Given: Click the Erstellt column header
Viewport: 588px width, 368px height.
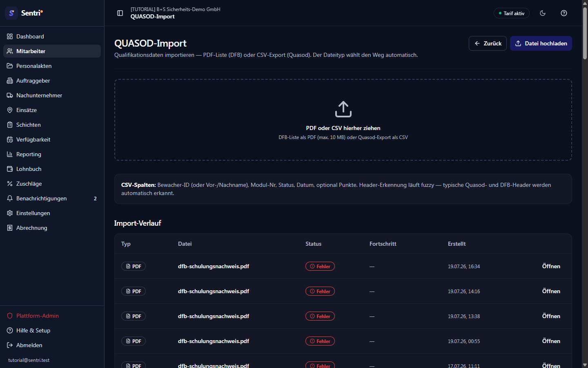Looking at the screenshot, I should tap(457, 244).
